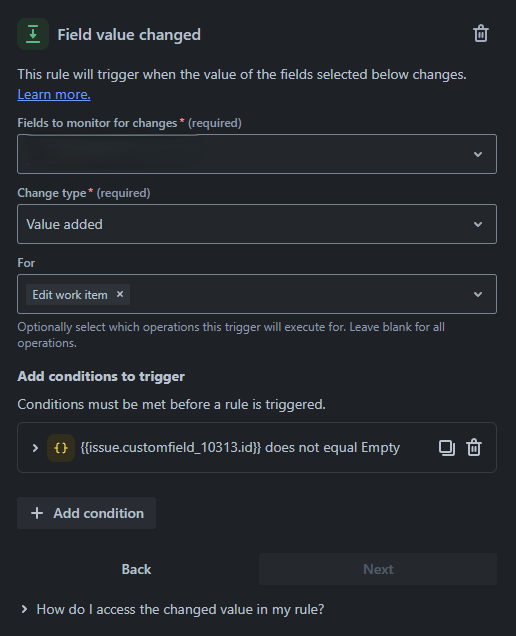Delete the customfield_10313 condition
This screenshot has width=516, height=636.
(x=474, y=448)
